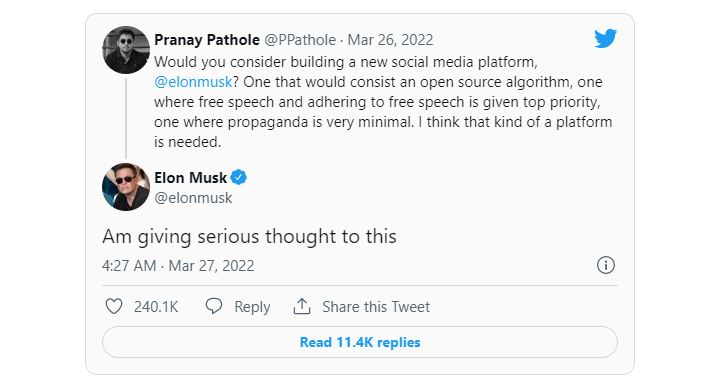The height and width of the screenshot is (390, 721).
Task: Click the Mar 26, 2022 date link
Action: 390,40
